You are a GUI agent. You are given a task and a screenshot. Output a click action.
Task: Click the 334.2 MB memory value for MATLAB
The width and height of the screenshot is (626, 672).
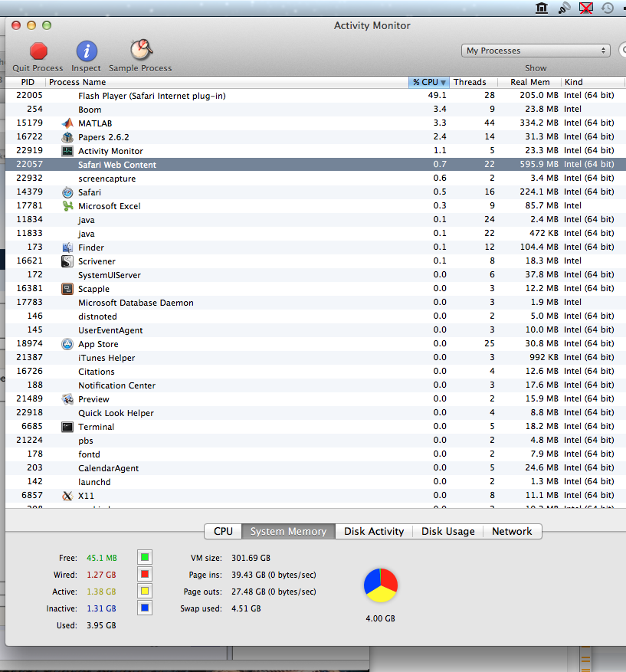click(x=539, y=123)
